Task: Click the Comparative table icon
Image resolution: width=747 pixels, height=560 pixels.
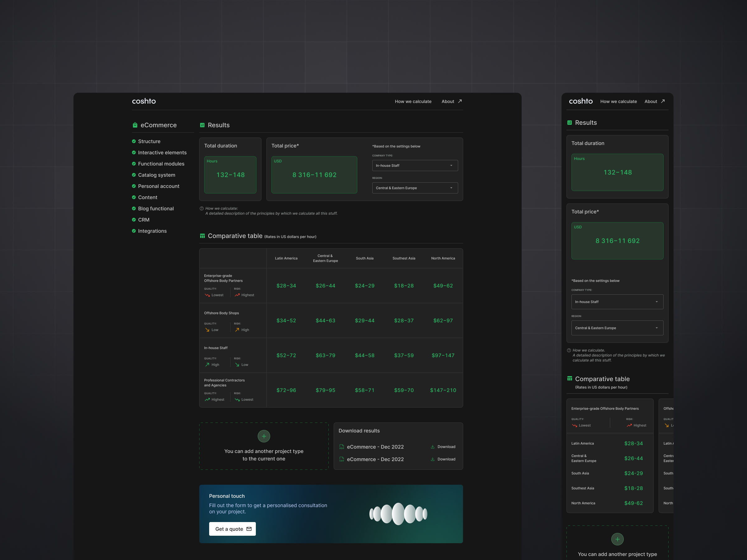Action: 203,236
